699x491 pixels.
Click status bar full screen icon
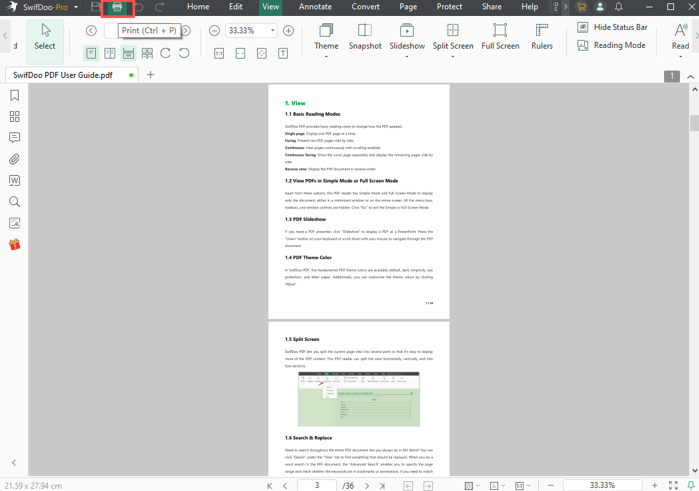673,485
